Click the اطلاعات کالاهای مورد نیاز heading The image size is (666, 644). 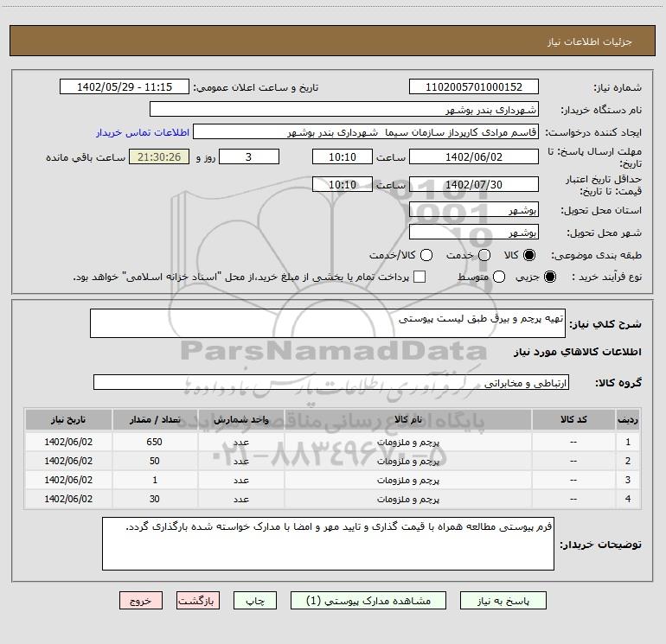(578, 352)
